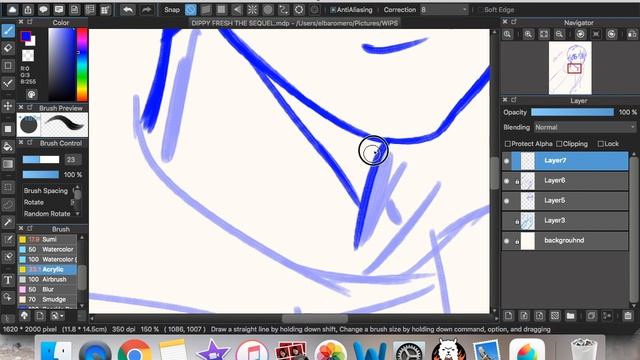The image size is (640, 360).
Task: Select the Text tool
Action: (8, 280)
